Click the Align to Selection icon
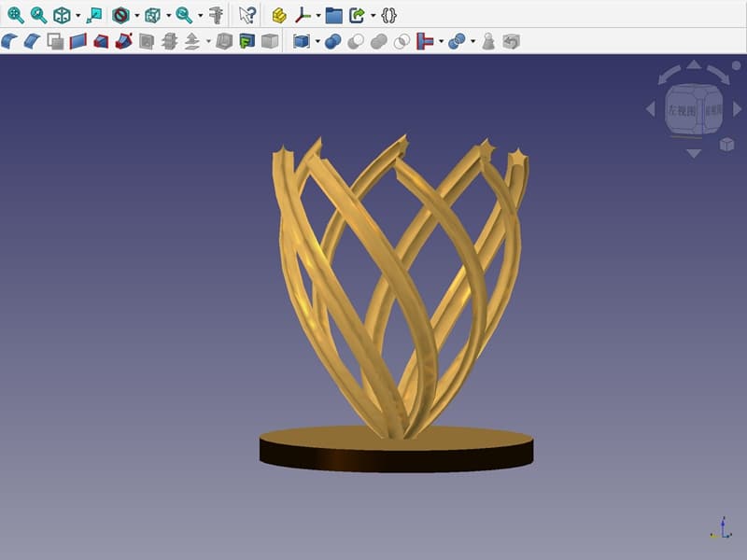747x560 pixels. pos(94,15)
